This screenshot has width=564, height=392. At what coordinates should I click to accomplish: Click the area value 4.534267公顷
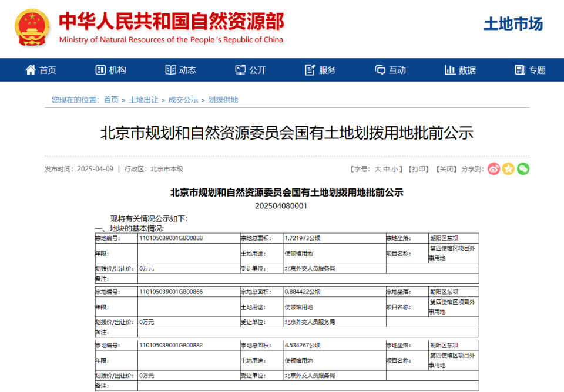click(303, 345)
